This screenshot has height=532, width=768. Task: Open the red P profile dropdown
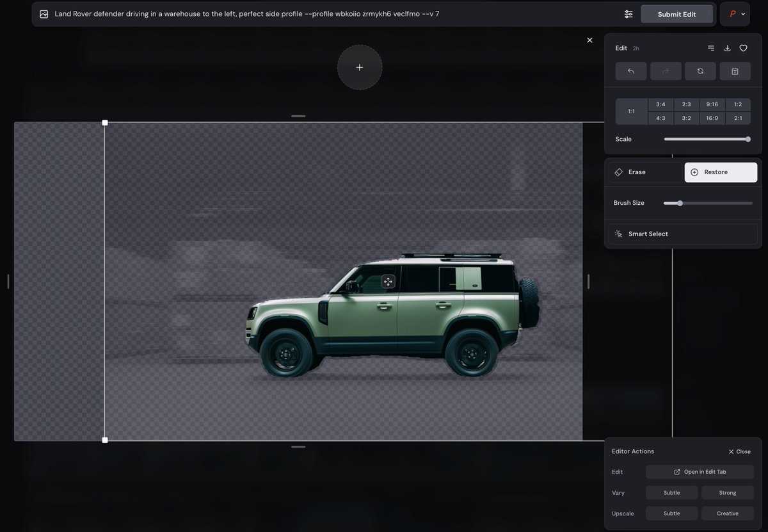735,14
